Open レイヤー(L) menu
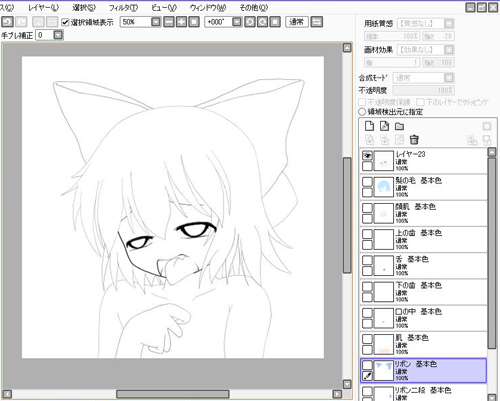Viewport: 500px width, 401px height. 43,7
